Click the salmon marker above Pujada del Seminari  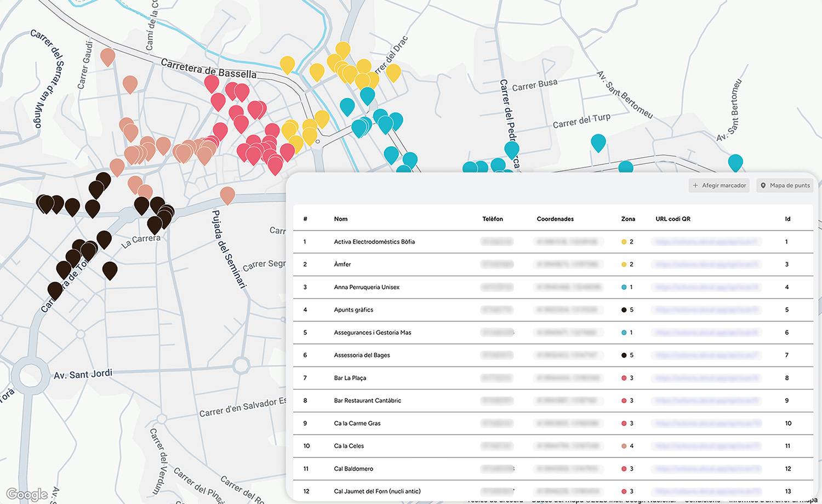pyautogui.click(x=227, y=194)
